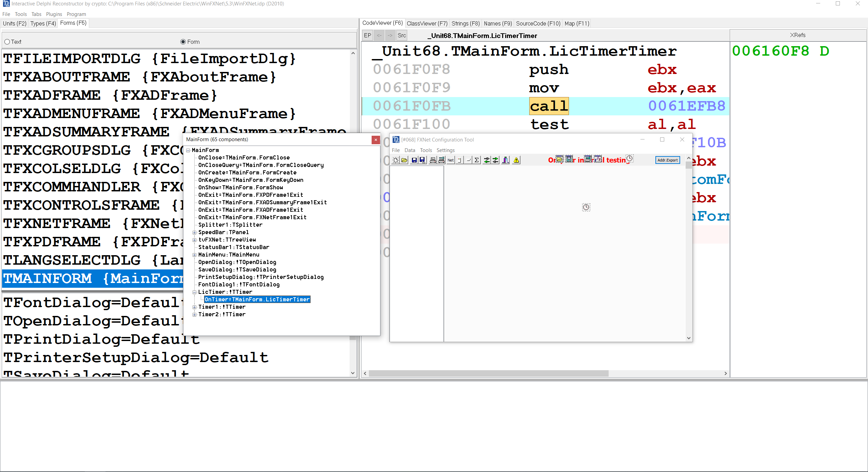
Task: Click the Save As floppy icon with dots
Action: point(422,160)
